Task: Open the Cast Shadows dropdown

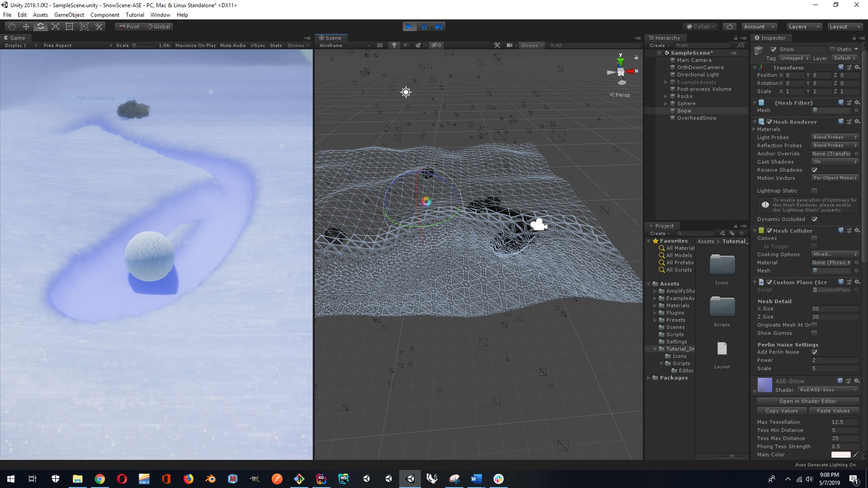Action: pyautogui.click(x=835, y=162)
